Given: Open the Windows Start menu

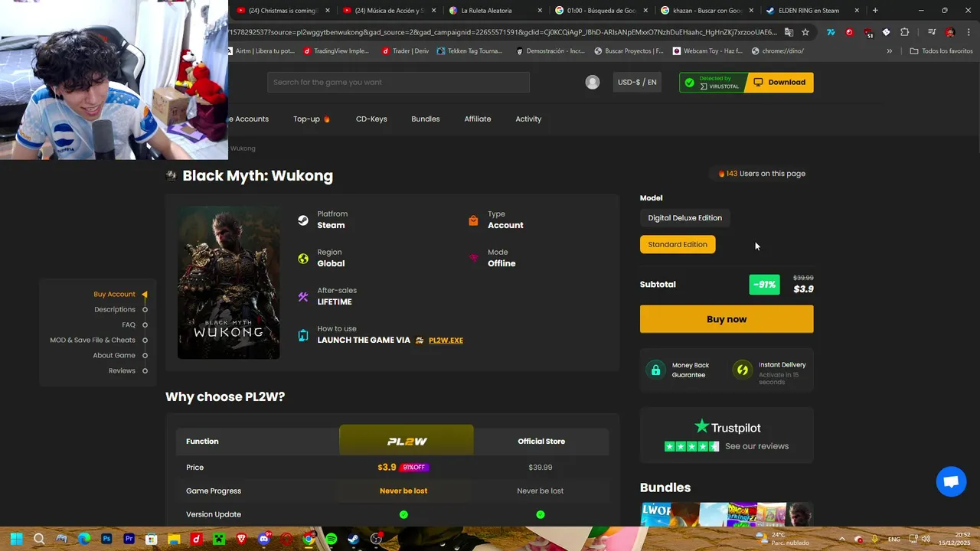Looking at the screenshot, I should pyautogui.click(x=17, y=539).
